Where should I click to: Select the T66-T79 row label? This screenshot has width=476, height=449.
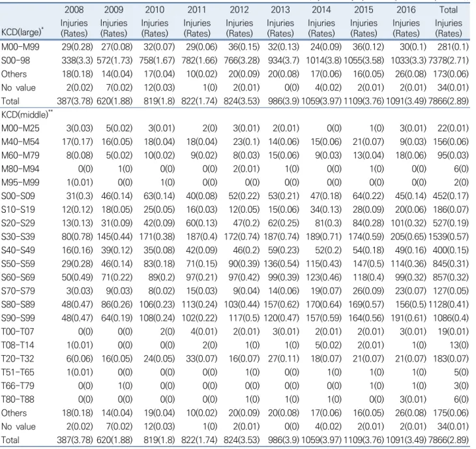coord(18,386)
